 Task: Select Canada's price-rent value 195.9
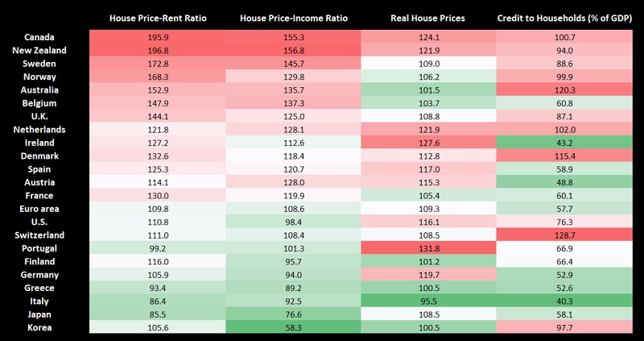tap(157, 38)
